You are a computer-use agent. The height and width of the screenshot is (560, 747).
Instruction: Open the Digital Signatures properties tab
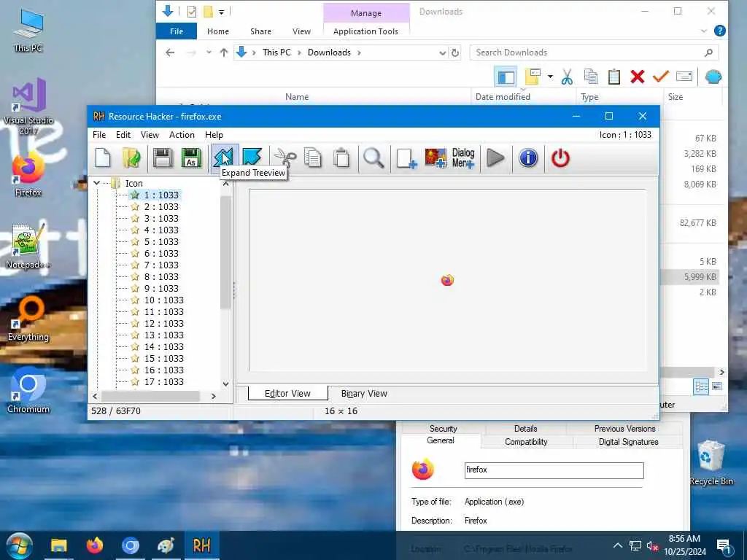(x=628, y=442)
